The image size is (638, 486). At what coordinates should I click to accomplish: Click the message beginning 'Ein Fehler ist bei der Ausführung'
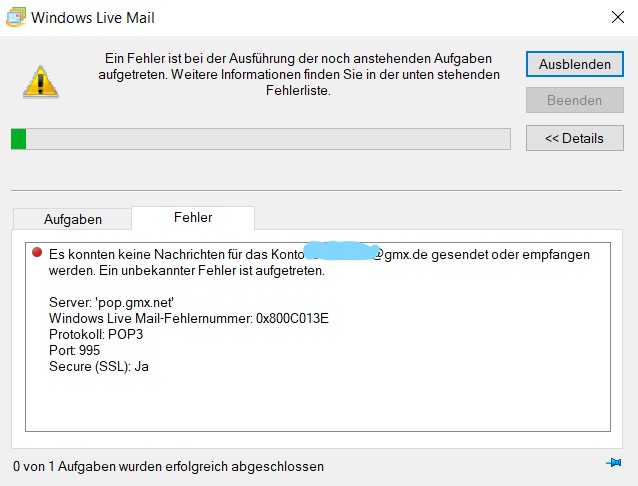click(299, 74)
